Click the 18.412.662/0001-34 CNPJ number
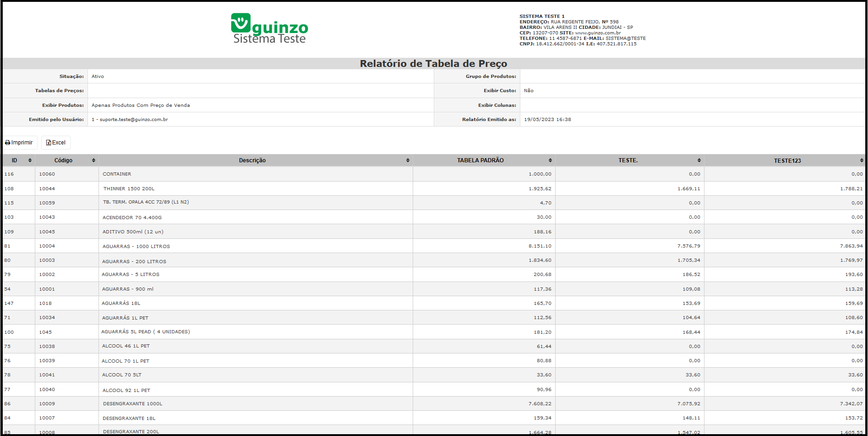The width and height of the screenshot is (868, 436). 560,44
